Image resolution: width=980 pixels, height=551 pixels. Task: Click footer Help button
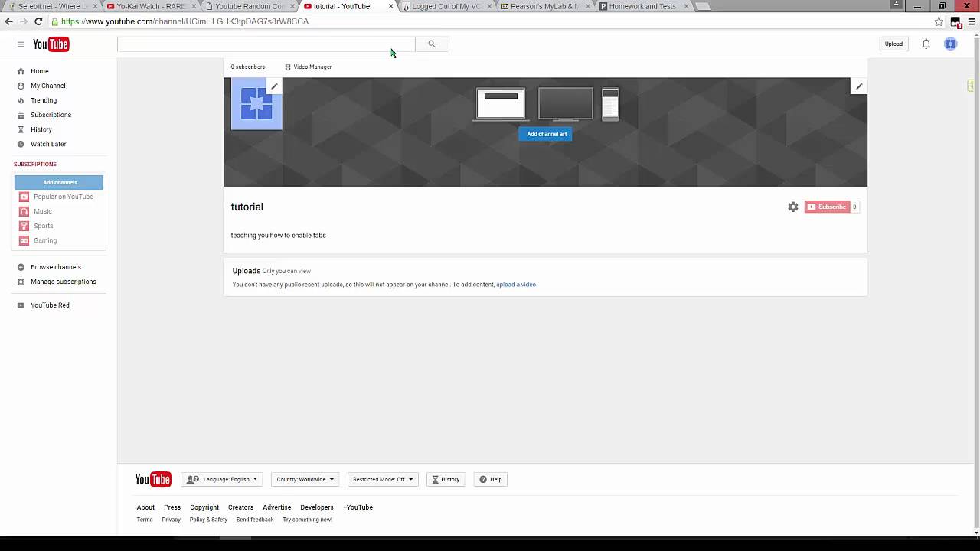click(x=491, y=479)
